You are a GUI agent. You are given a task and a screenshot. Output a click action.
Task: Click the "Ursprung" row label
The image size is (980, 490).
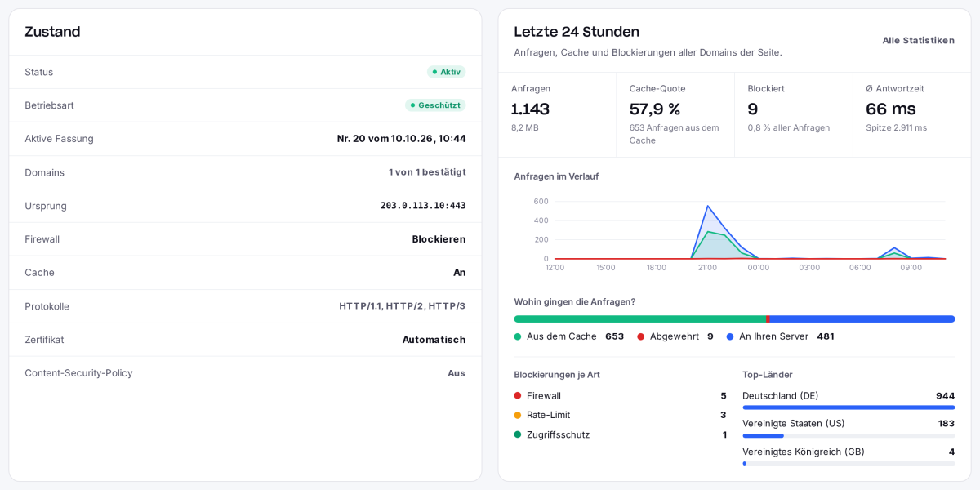pyautogui.click(x=46, y=206)
